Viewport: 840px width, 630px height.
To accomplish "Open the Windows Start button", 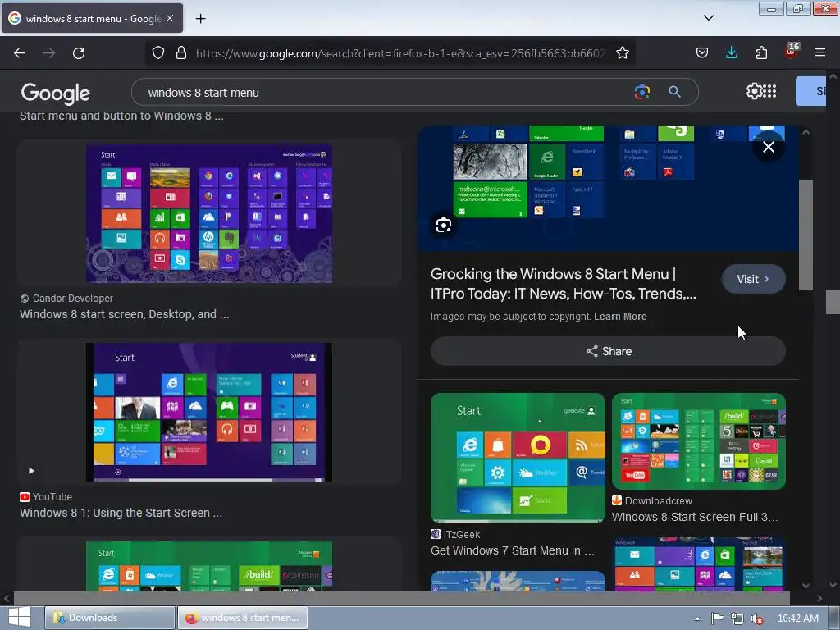I will click(x=20, y=618).
